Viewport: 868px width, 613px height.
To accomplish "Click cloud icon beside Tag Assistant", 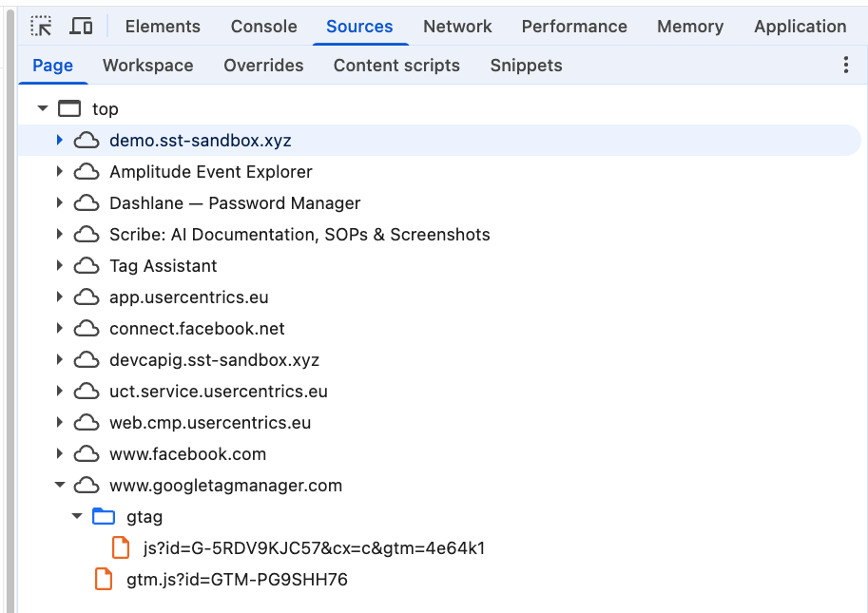I will [x=87, y=265].
